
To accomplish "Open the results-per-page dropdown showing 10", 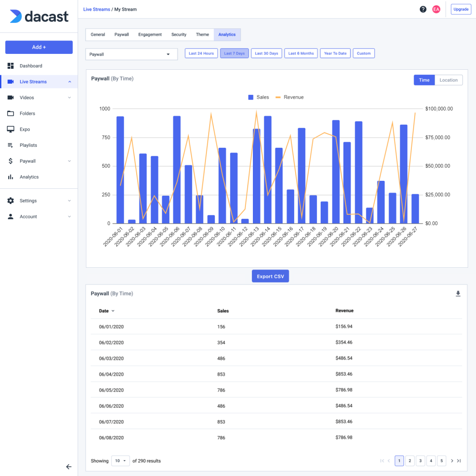I will (x=120, y=461).
